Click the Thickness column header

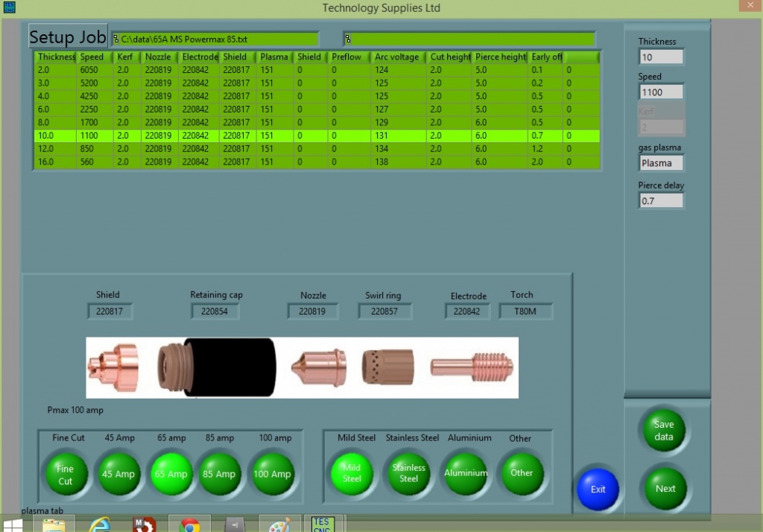[x=56, y=57]
